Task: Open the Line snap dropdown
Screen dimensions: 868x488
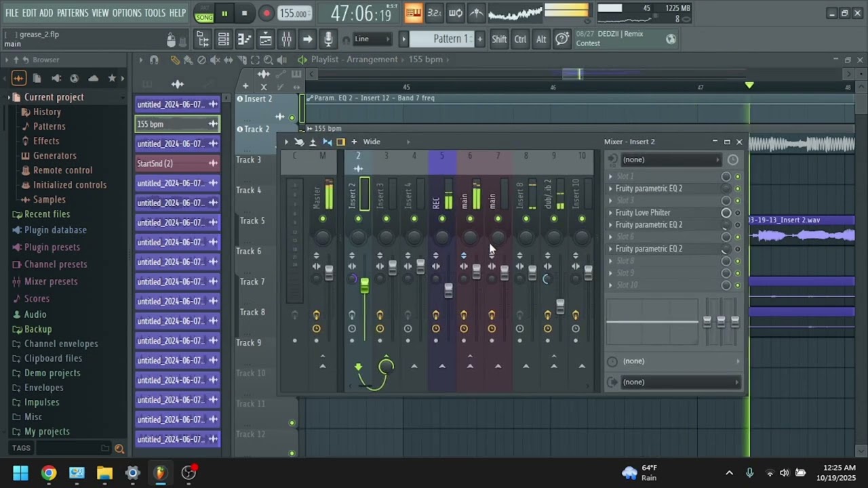Action: [x=373, y=39]
